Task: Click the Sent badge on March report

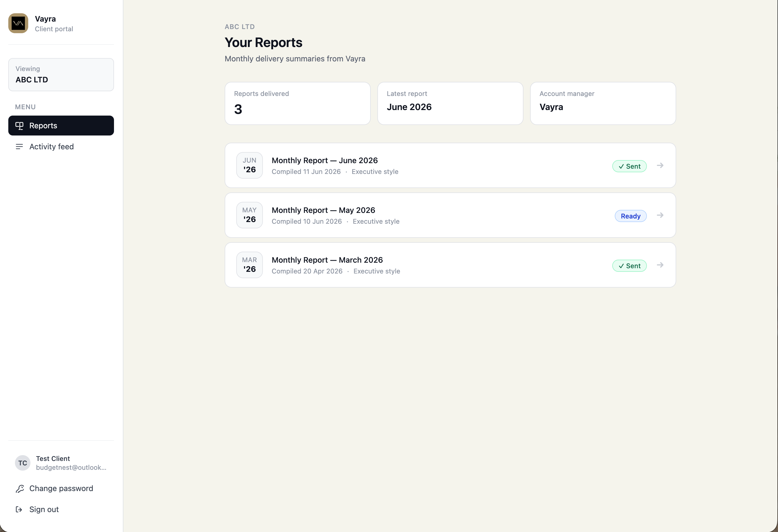Action: click(x=629, y=266)
